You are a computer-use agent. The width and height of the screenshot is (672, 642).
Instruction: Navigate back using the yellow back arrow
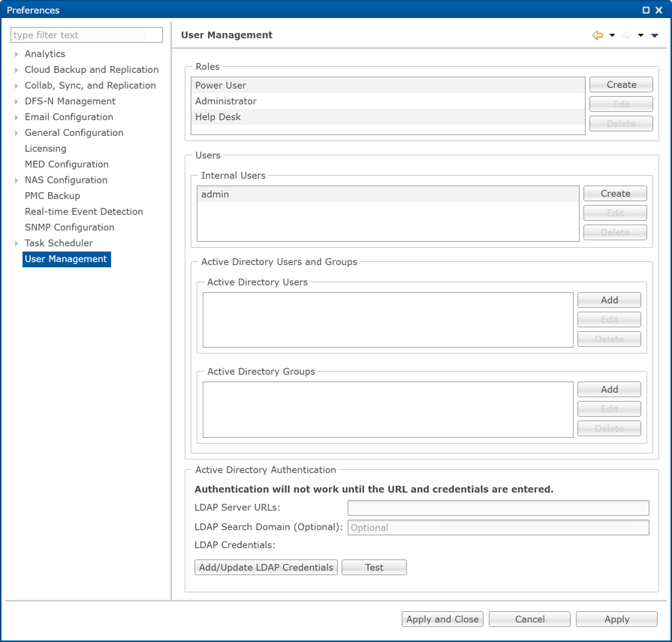coord(597,35)
